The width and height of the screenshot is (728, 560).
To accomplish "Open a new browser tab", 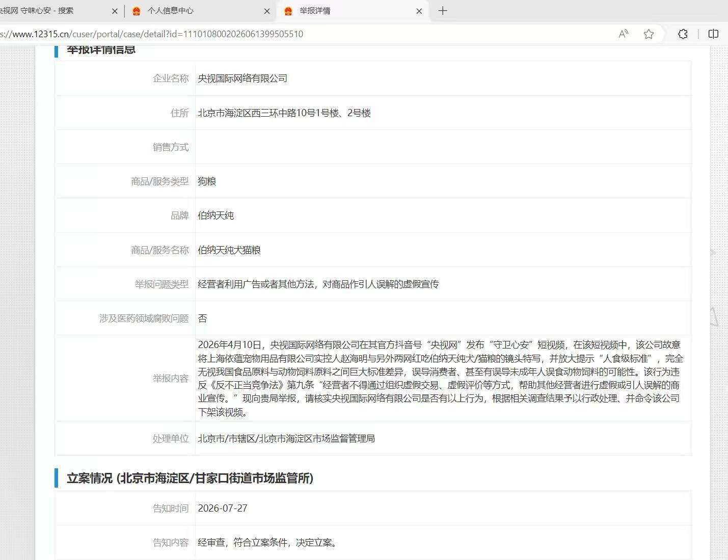I will 443,11.
